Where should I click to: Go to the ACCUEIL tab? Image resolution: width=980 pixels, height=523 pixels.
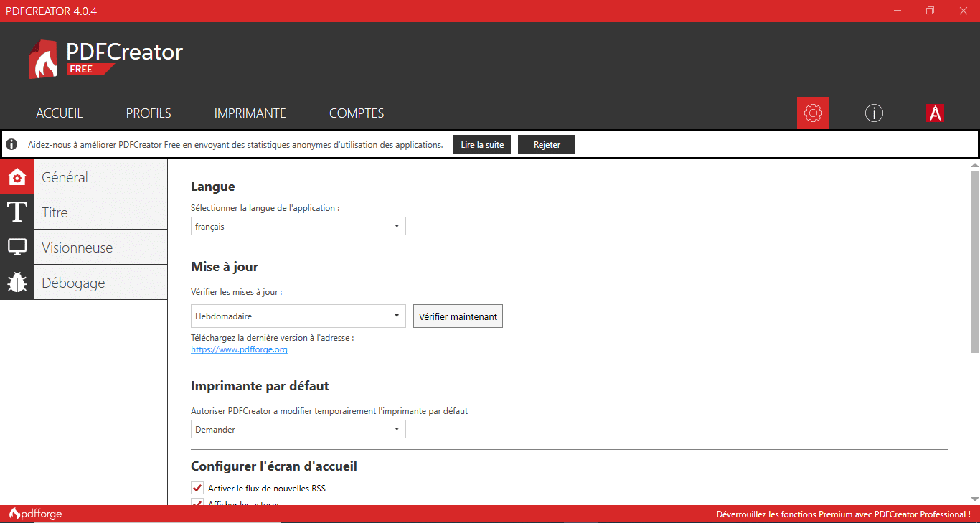pyautogui.click(x=60, y=113)
